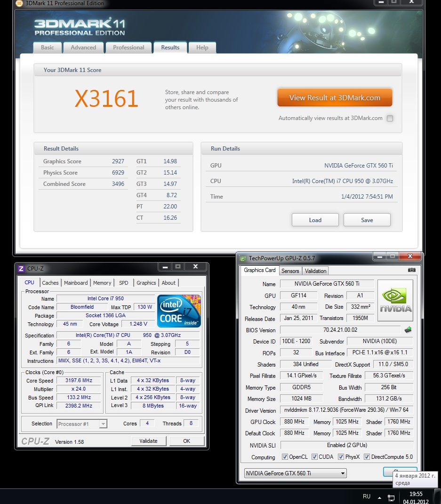
Task: Click the Bandwidth value 131.2 GB/s
Action: point(389,399)
